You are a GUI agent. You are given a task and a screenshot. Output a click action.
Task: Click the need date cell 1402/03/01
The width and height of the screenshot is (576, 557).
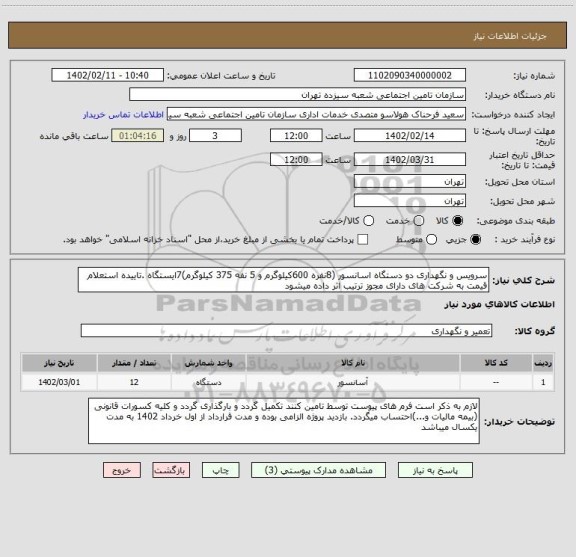click(x=59, y=382)
